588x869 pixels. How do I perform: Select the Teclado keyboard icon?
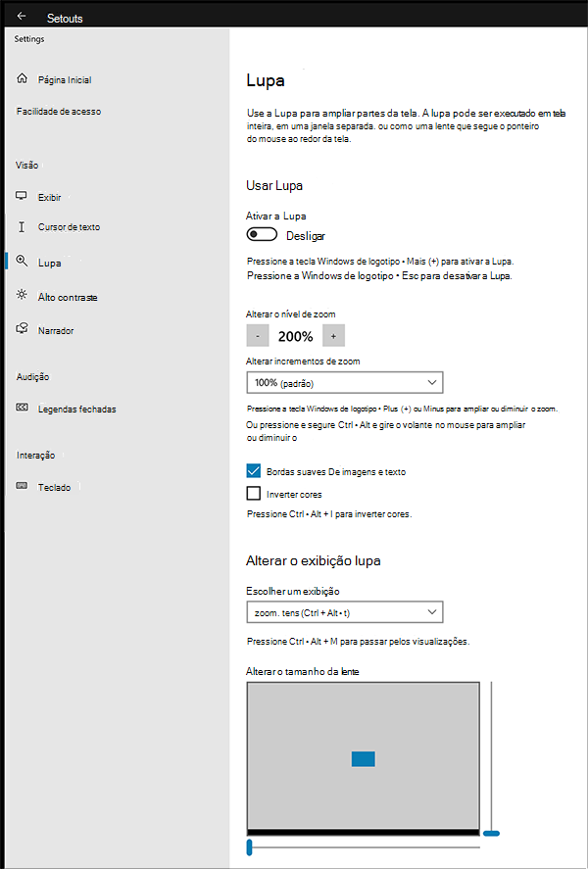click(22, 486)
